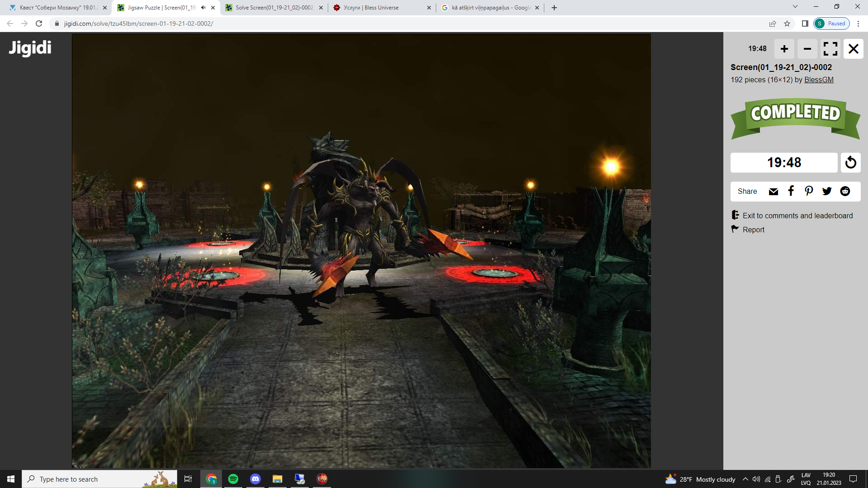Open Chrome from the taskbar
868x488 pixels.
point(211,479)
